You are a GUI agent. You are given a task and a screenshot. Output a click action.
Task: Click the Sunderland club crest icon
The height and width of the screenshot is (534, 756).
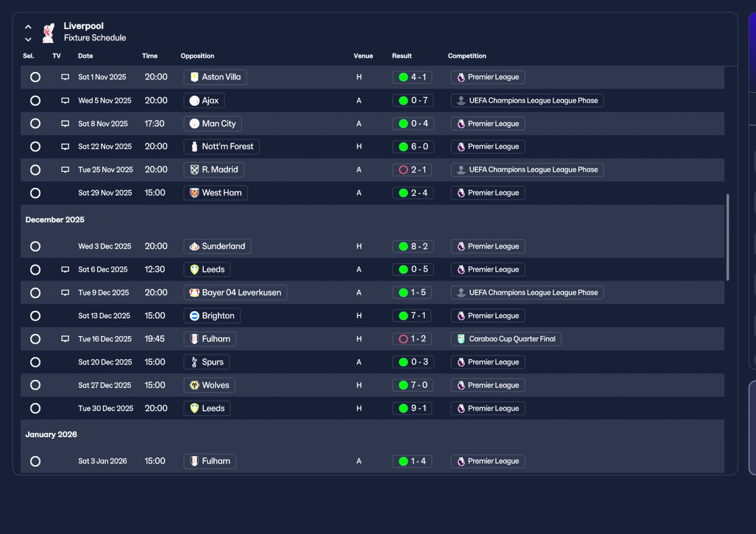tap(194, 246)
